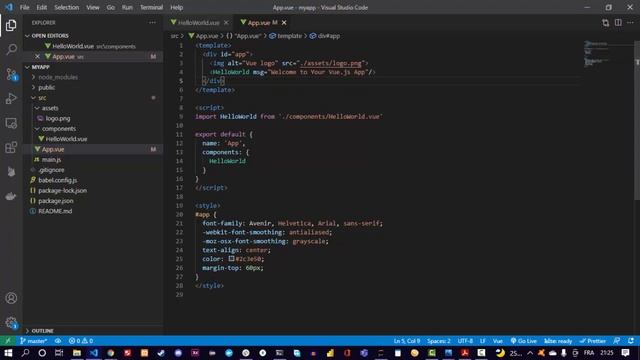The width and height of the screenshot is (640, 360).
Task: Open editor More Actions ellipsis
Action: [x=631, y=23]
